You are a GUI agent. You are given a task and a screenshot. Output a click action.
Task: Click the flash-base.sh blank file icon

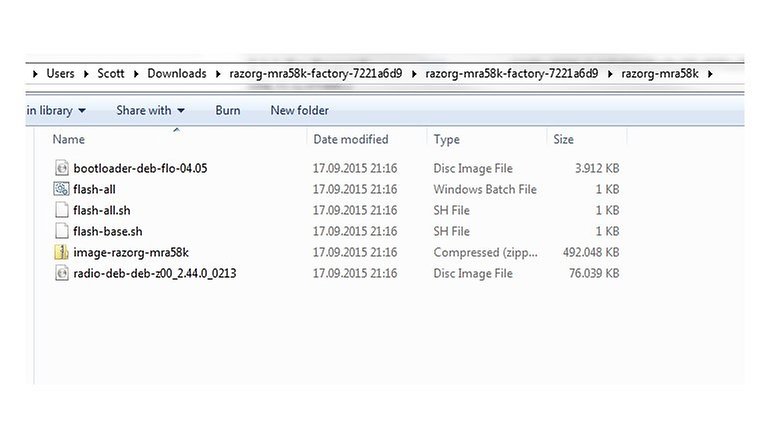pos(61,231)
